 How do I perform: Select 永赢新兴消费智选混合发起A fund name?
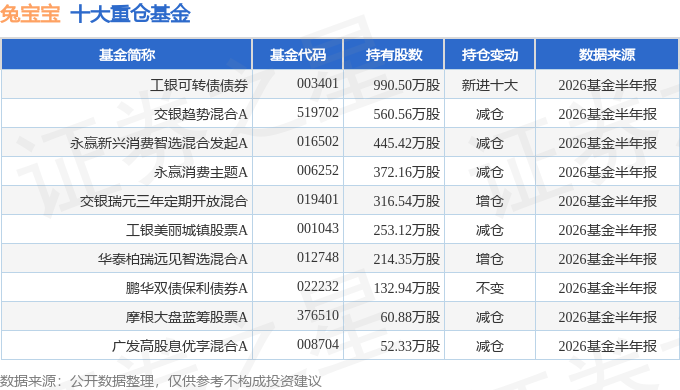pos(159,143)
